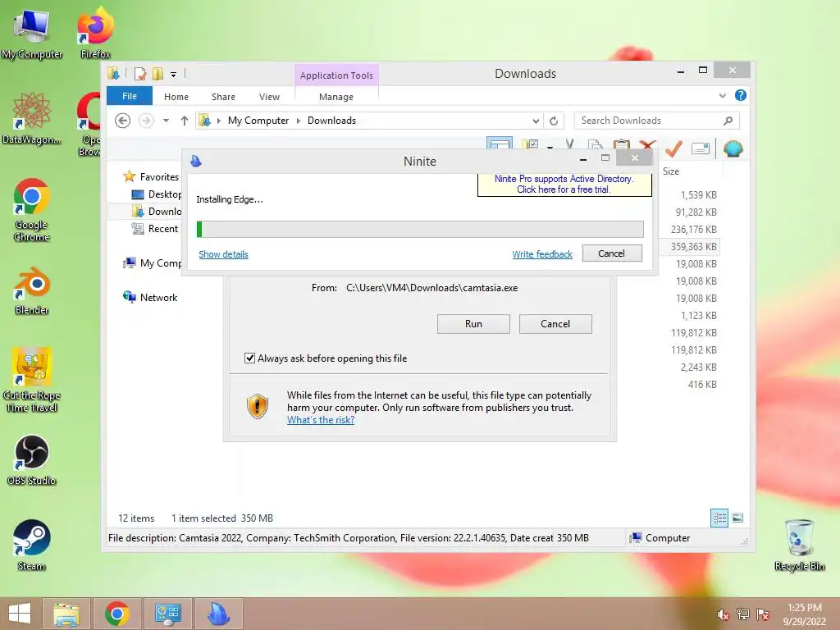Click Run in the security warning
This screenshot has width=840, height=630.
473,323
